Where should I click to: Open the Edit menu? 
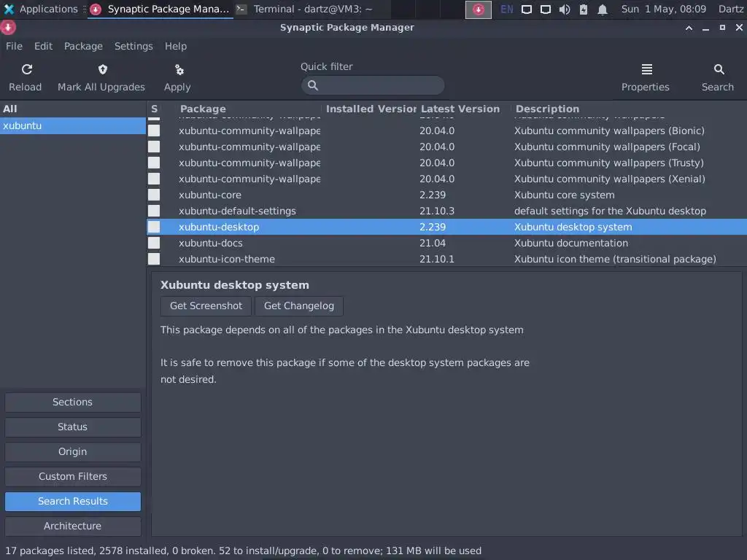[x=43, y=46]
